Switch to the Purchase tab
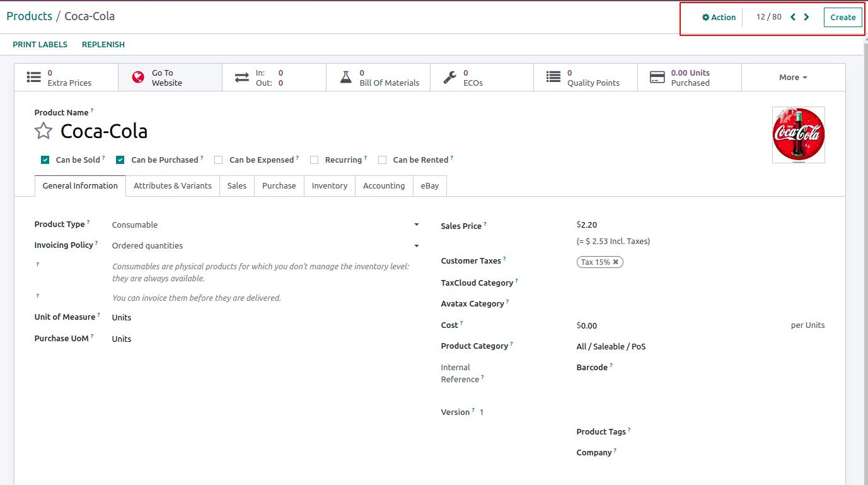 click(x=279, y=186)
